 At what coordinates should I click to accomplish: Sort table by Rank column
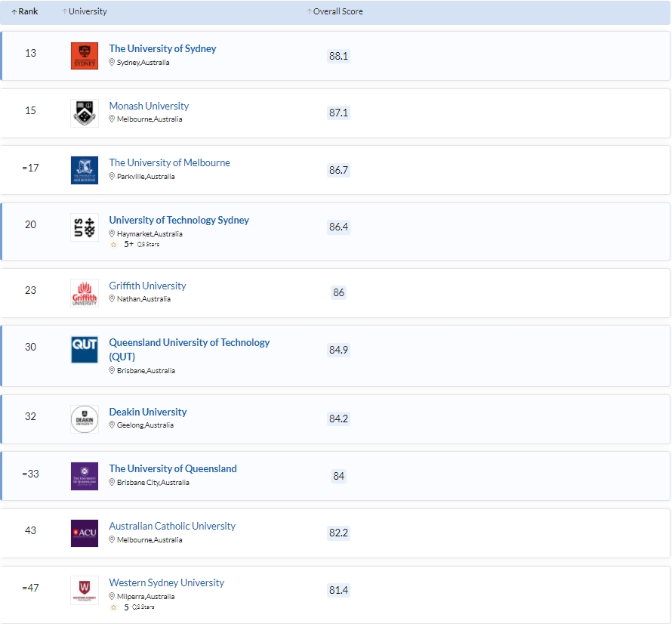pos(25,12)
